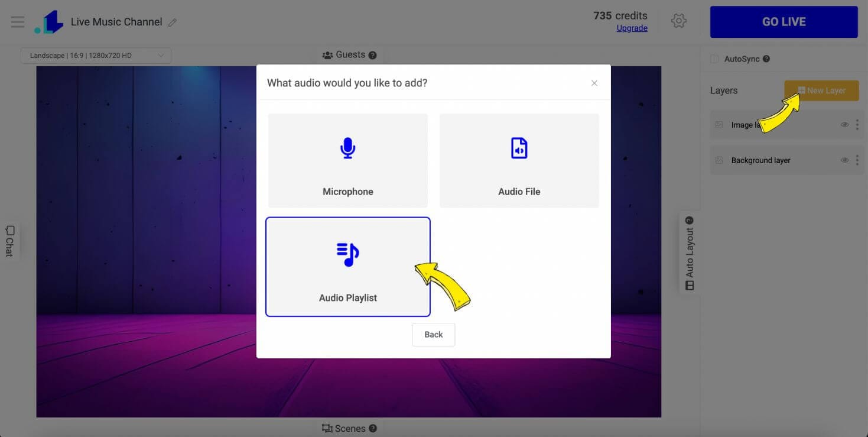Click the help icon next to AutoSync

pyautogui.click(x=766, y=59)
